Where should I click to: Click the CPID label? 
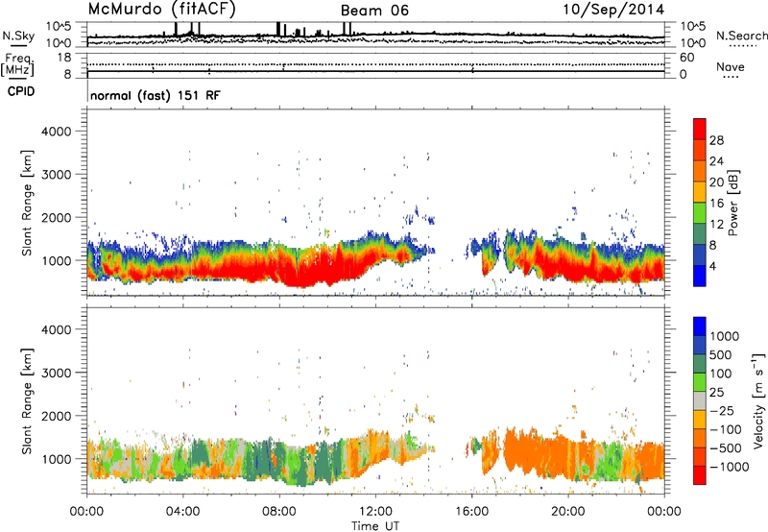21,91
